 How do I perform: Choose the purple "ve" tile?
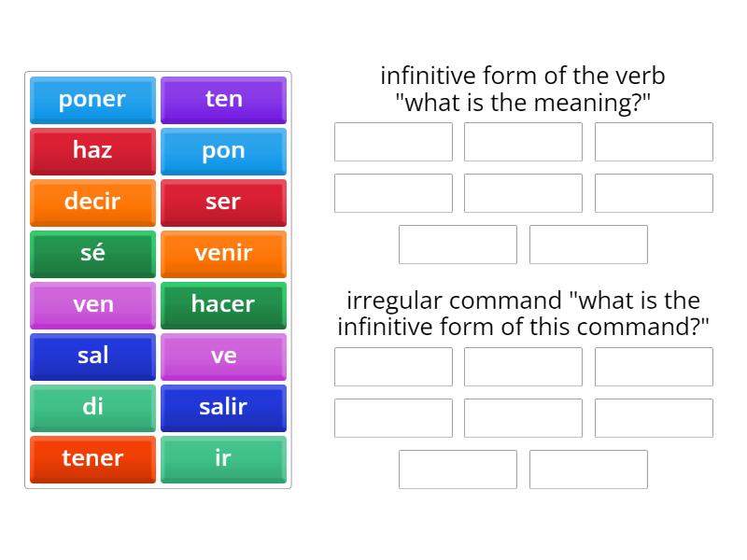[223, 357]
